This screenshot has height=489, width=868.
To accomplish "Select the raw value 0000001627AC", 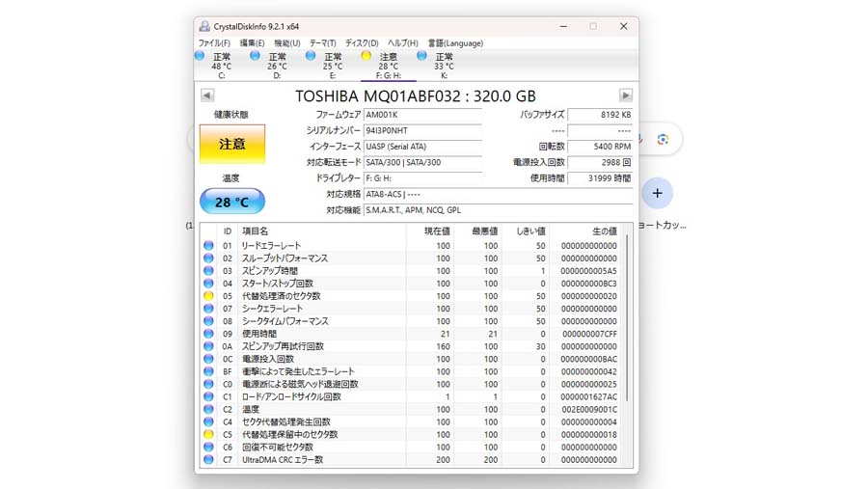I will [x=588, y=396].
